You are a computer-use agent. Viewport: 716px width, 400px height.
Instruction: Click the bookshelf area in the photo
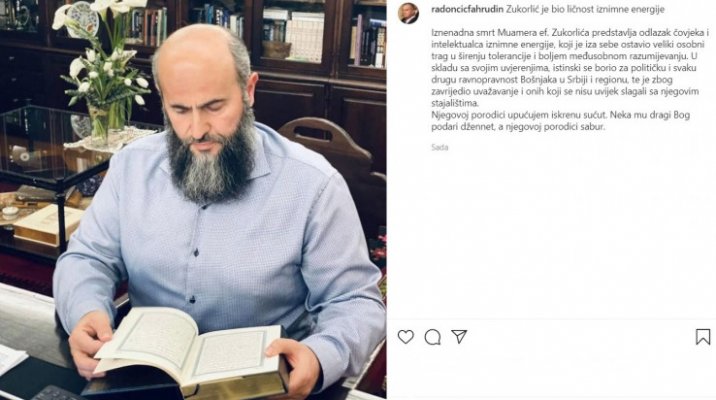tap(292, 30)
